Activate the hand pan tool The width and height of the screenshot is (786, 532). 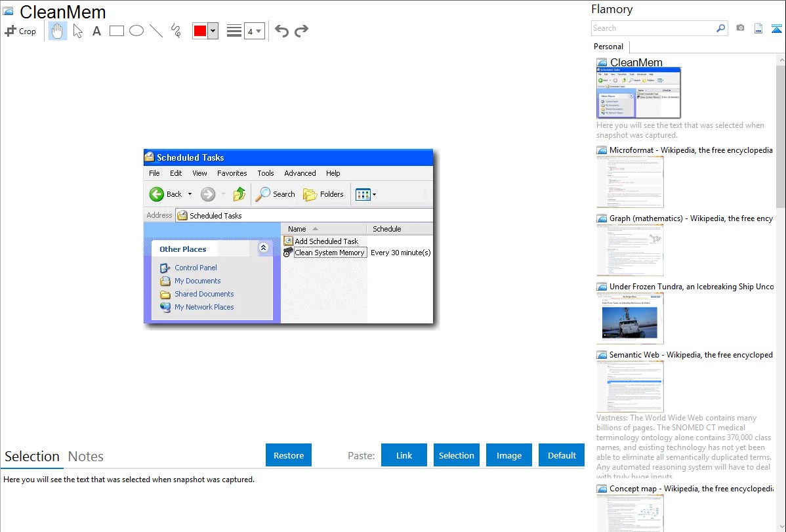[x=58, y=31]
